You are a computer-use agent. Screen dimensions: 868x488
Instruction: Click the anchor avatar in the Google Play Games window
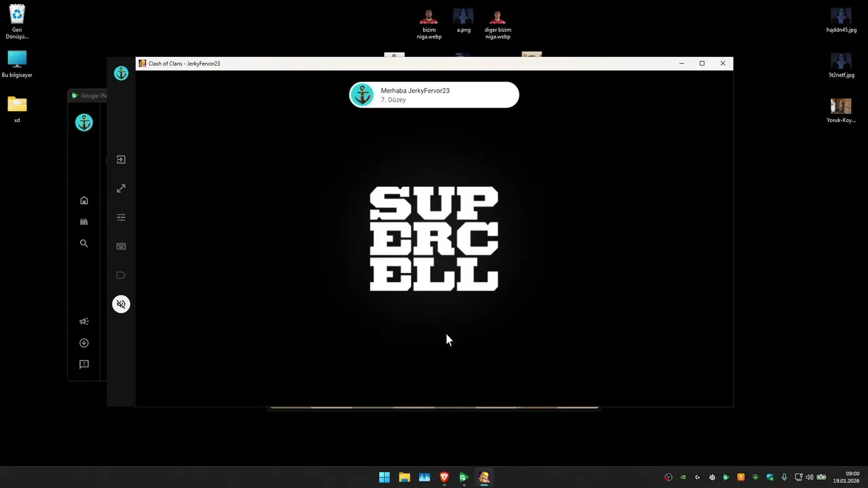(84, 123)
